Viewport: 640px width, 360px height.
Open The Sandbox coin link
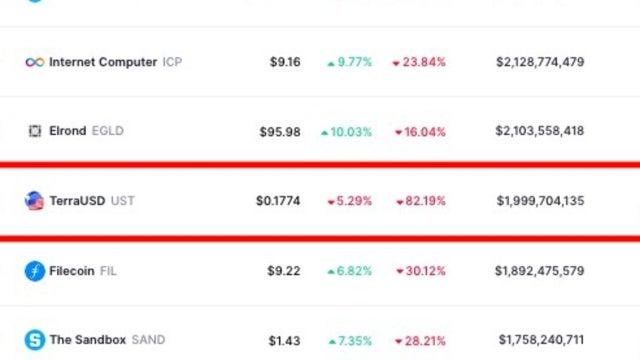point(87,340)
